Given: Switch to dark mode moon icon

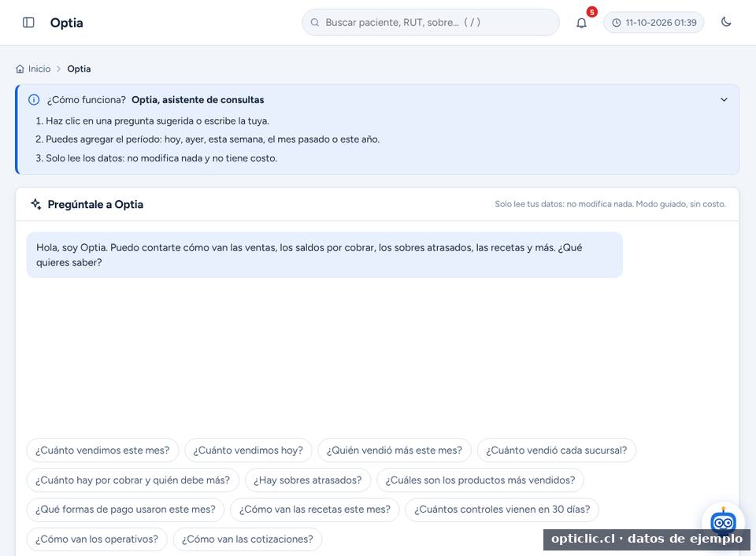Looking at the screenshot, I should [x=726, y=22].
